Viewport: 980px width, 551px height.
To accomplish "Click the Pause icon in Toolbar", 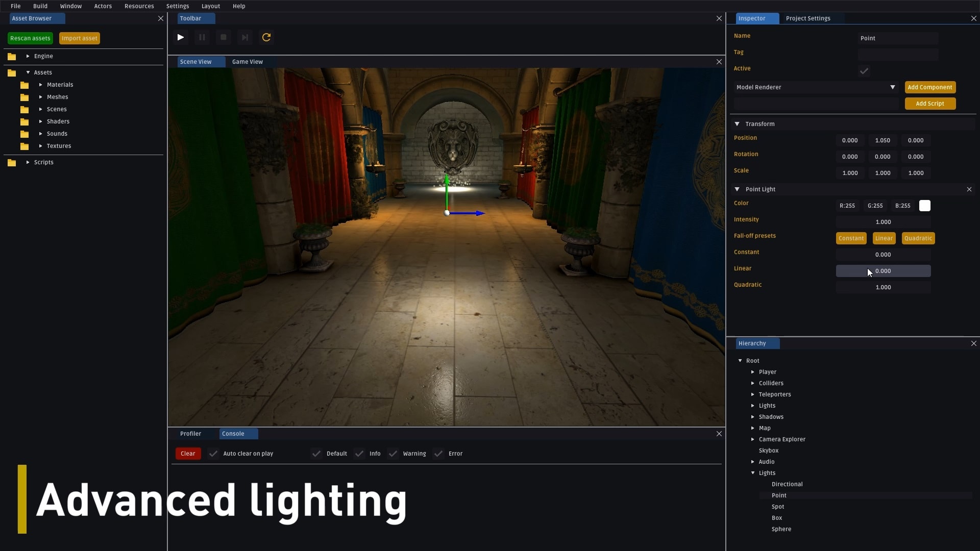I will pyautogui.click(x=202, y=37).
